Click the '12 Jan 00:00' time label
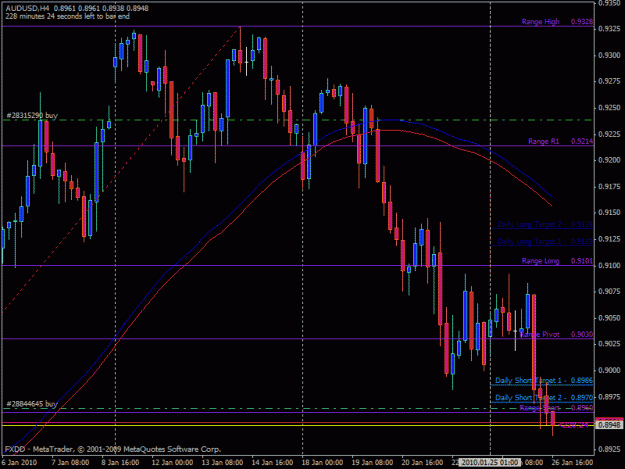Screen dimensions: 625x469 [172, 463]
